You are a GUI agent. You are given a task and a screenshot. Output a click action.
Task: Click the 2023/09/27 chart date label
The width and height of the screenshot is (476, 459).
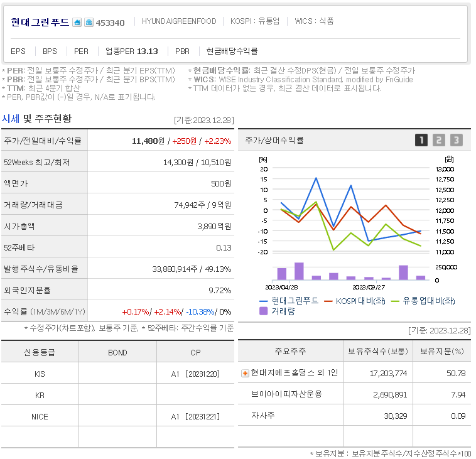(369, 287)
